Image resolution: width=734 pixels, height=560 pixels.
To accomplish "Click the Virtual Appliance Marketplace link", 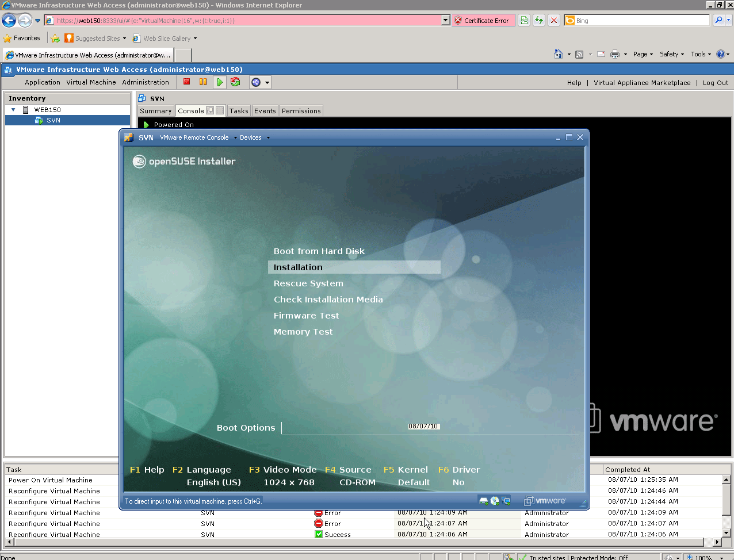I will (642, 83).
